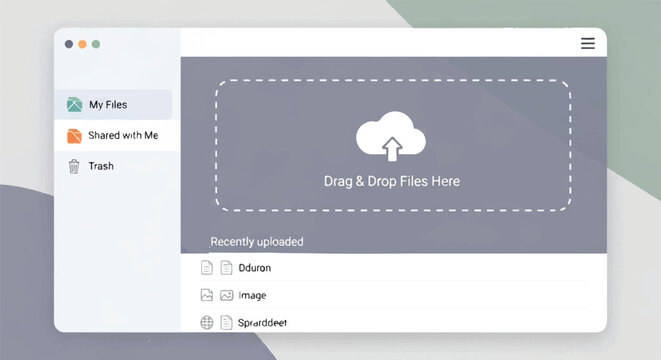The image size is (661, 360).
Task: Open the Image file
Action: pyautogui.click(x=394, y=295)
